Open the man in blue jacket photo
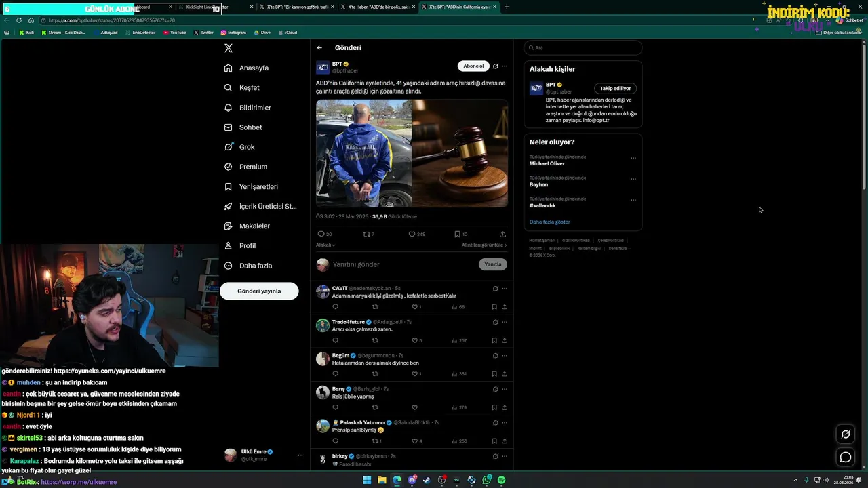The width and height of the screenshot is (868, 488). click(x=363, y=153)
